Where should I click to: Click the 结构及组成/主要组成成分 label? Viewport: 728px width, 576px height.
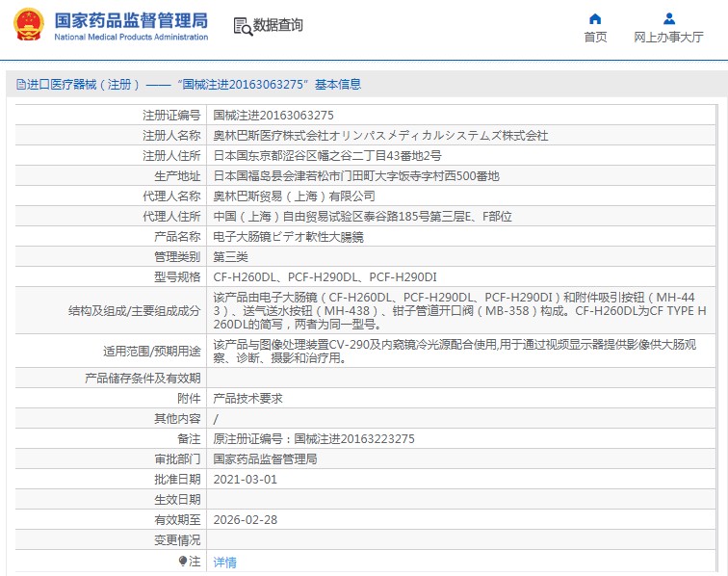coord(134,311)
